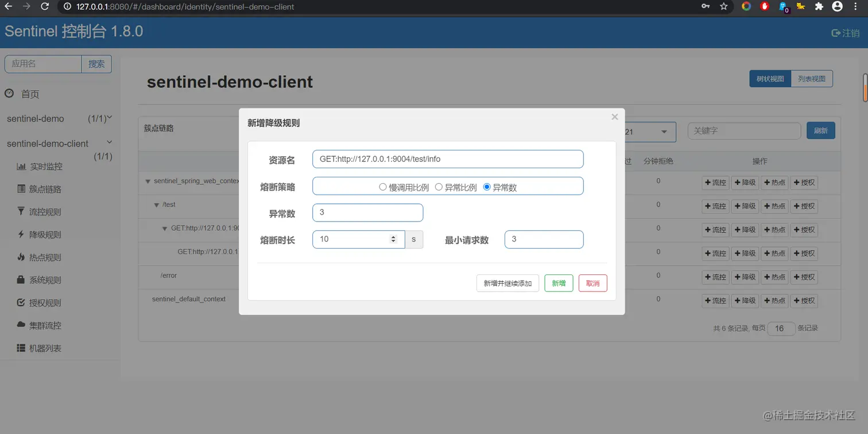The height and width of the screenshot is (434, 868).
Task: Collapse the /test tree node triangle
Action: pos(156,205)
